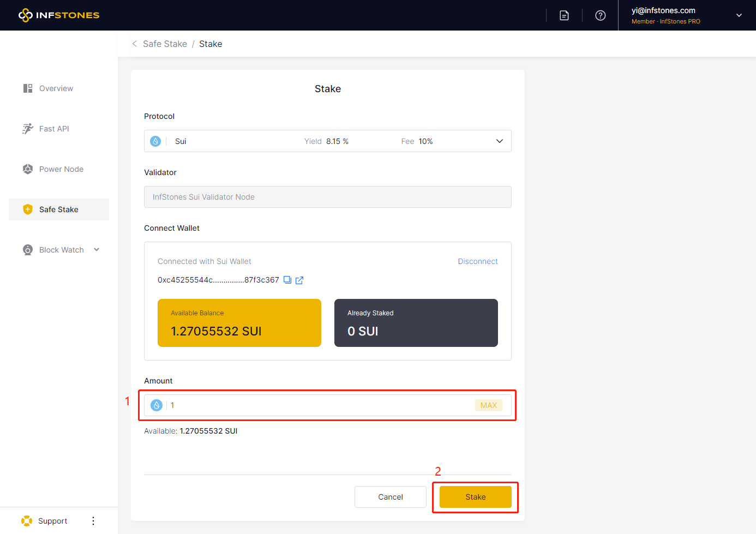Open the three-dot menu beside Support
Image resolution: width=756 pixels, height=534 pixels.
click(93, 521)
